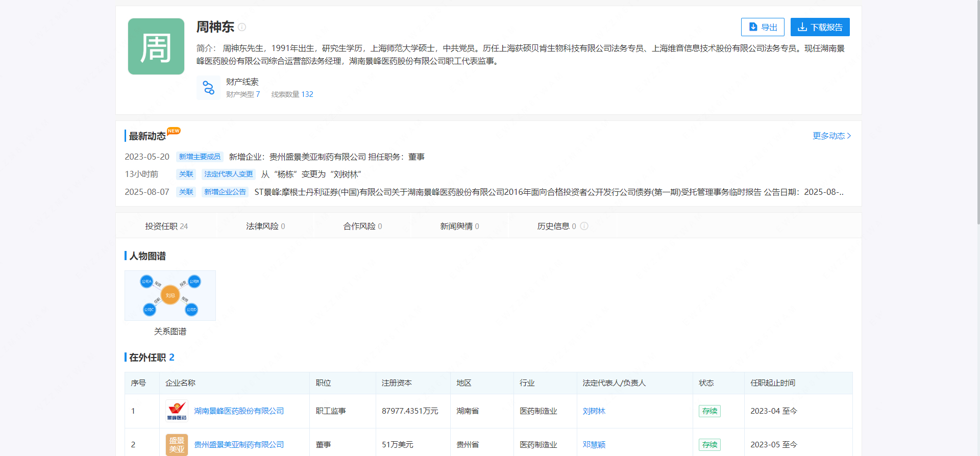Open the 关系图谱 thumbnail
980x456 pixels.
click(170, 295)
